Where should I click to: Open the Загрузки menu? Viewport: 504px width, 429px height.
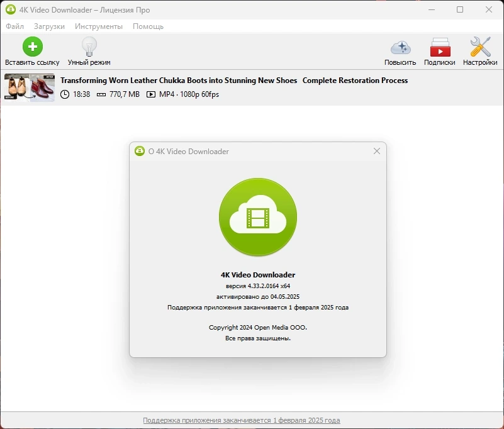(49, 26)
